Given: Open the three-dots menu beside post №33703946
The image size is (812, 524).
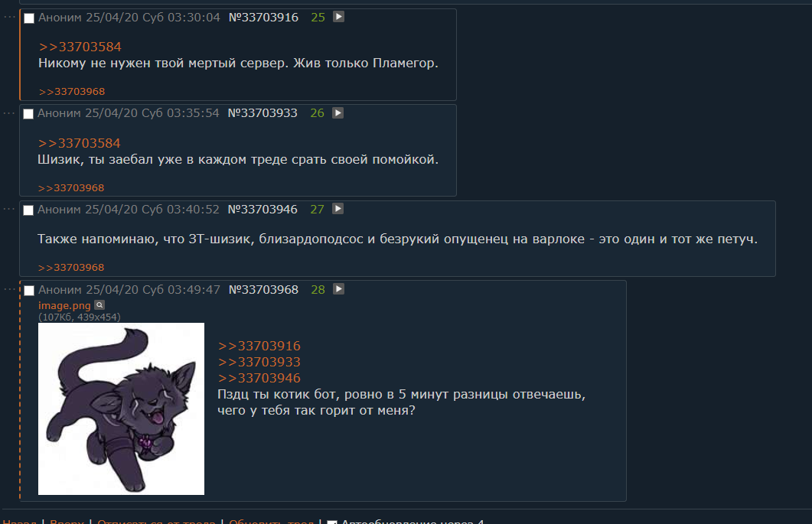Looking at the screenshot, I should pos(9,209).
